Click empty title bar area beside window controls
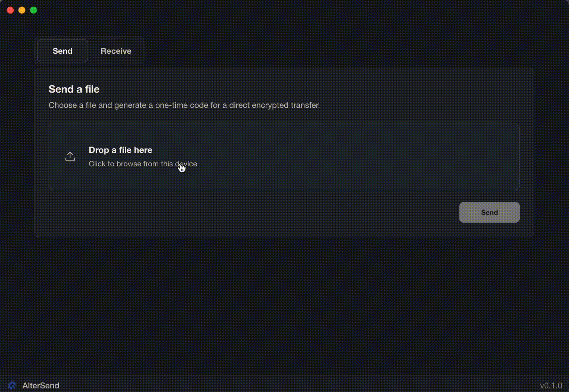The image size is (569, 392). pyautogui.click(x=283, y=10)
